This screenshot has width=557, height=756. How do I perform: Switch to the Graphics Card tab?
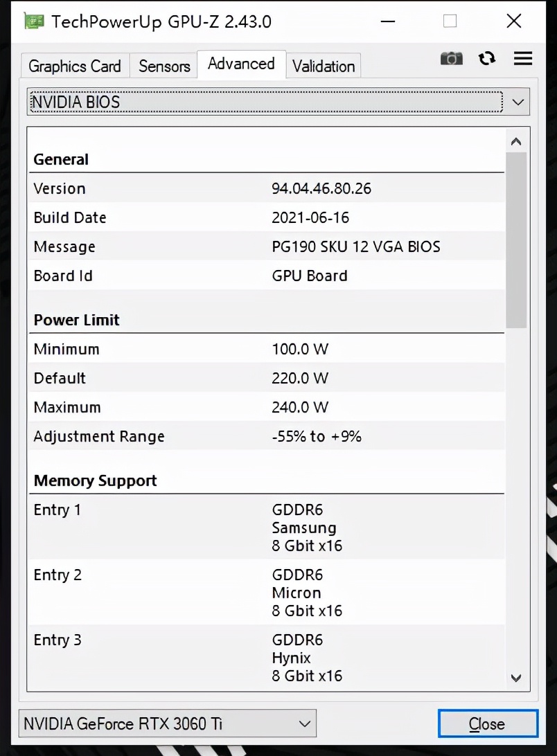point(75,66)
